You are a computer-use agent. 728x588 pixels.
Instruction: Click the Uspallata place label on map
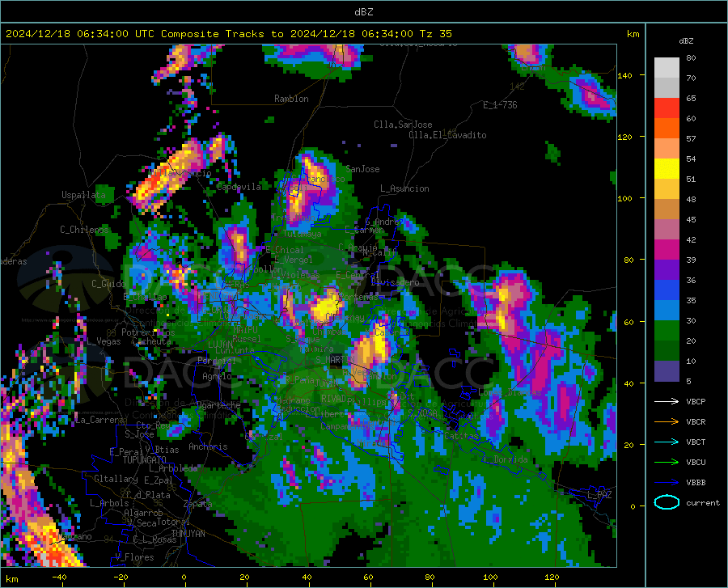pyautogui.click(x=83, y=195)
